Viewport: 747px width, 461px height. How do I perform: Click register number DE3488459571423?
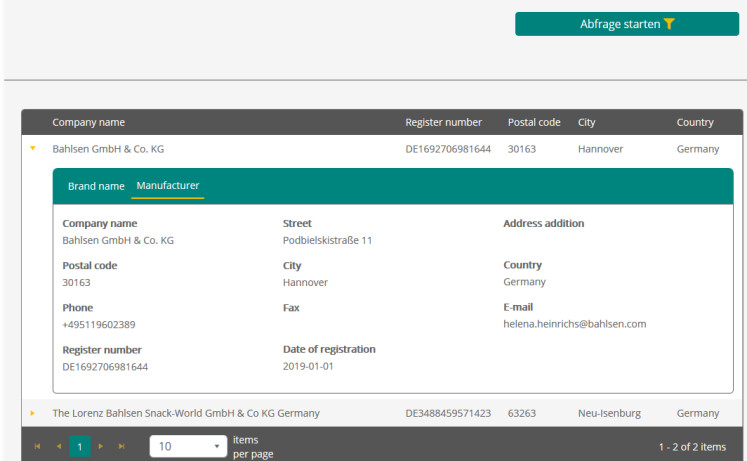[448, 413]
